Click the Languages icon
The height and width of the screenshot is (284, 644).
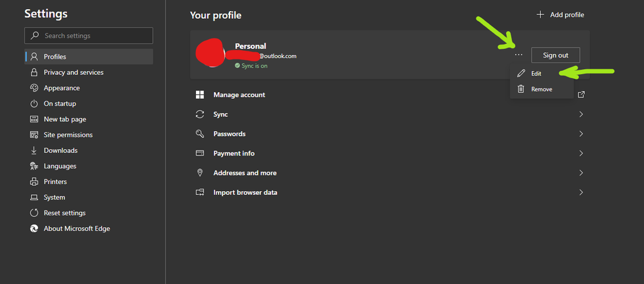tap(35, 166)
